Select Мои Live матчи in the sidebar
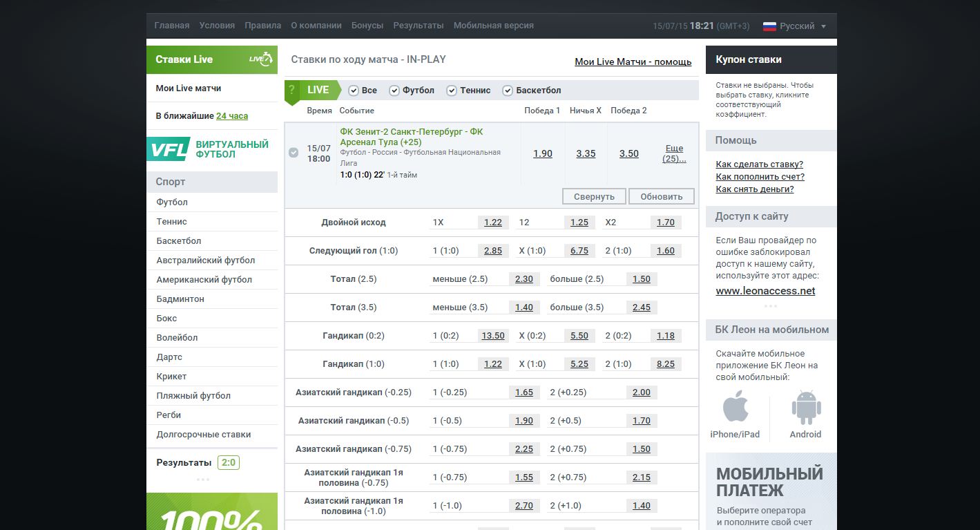This screenshot has width=980, height=530. click(189, 88)
